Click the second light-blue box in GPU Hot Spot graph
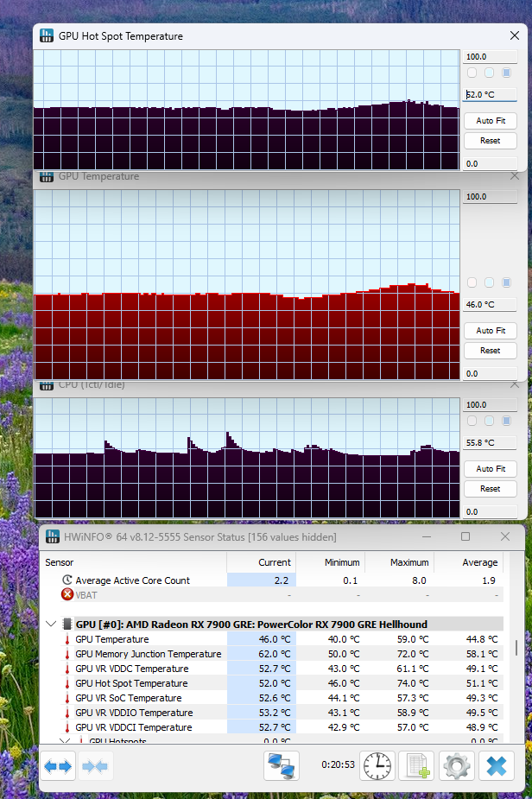The image size is (532, 799). (489, 73)
